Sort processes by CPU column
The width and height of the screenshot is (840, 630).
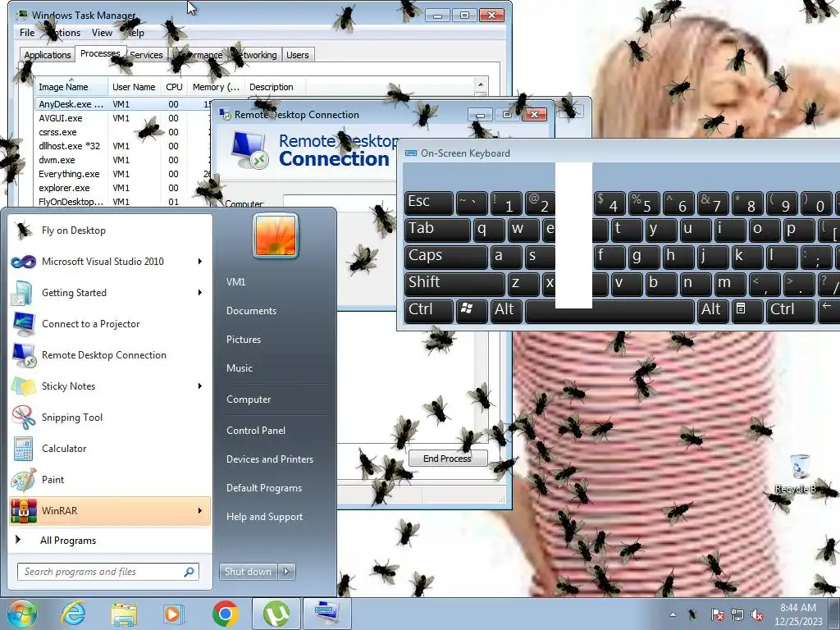click(174, 87)
